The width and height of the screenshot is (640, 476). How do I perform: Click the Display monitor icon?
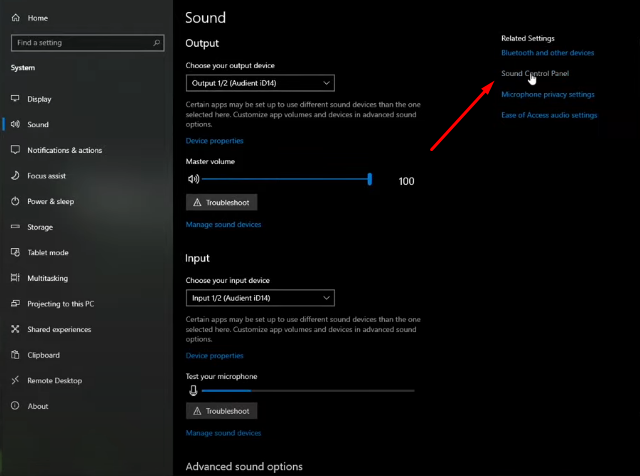click(15, 98)
